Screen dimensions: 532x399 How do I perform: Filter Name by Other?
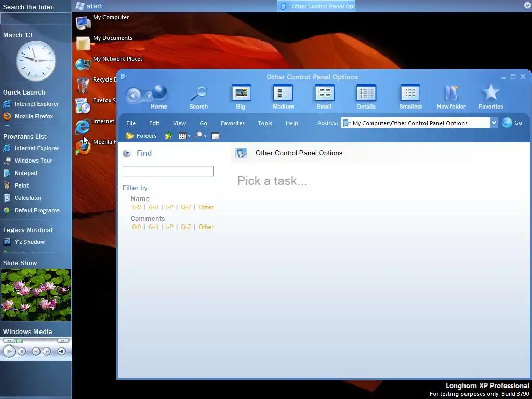pyautogui.click(x=206, y=207)
